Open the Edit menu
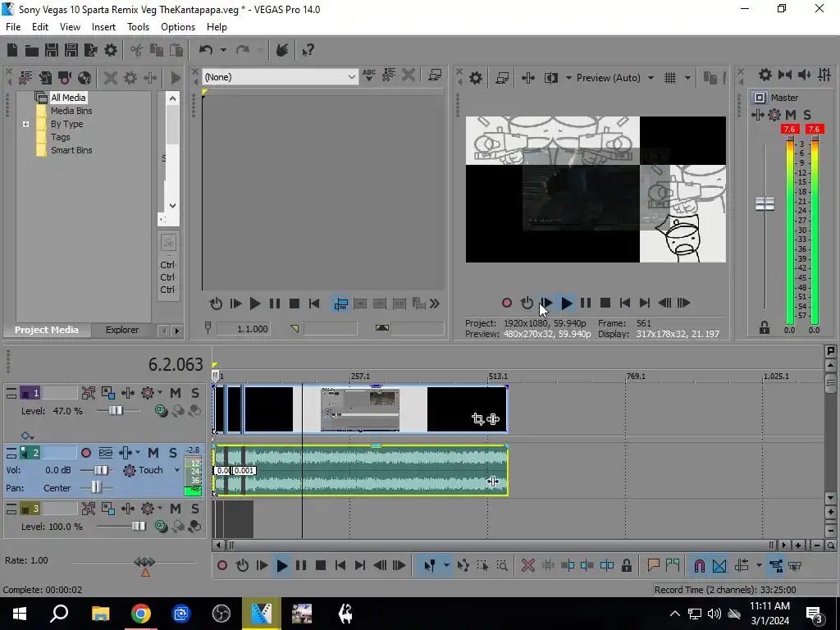840x630 pixels. (40, 27)
